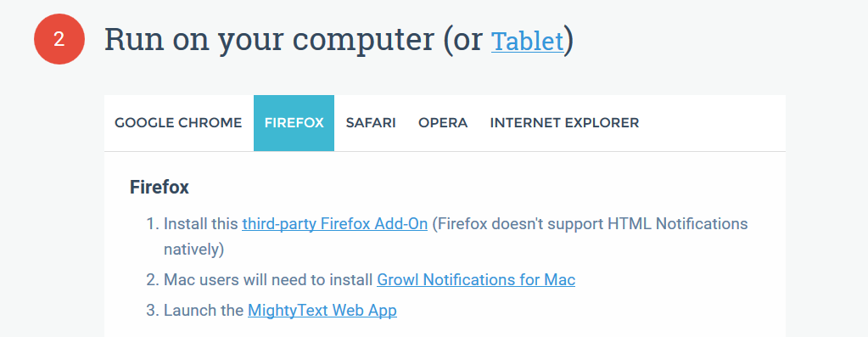Follow the Growl Notifications for Mac link
The image size is (868, 337).
(x=476, y=280)
